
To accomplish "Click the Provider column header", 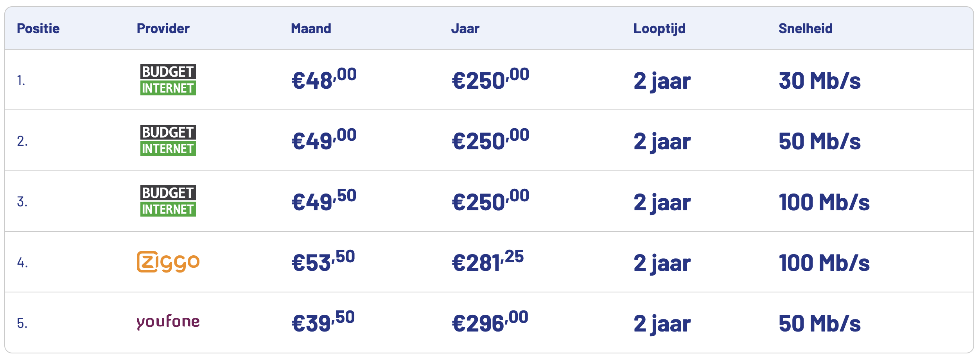I will (x=163, y=29).
